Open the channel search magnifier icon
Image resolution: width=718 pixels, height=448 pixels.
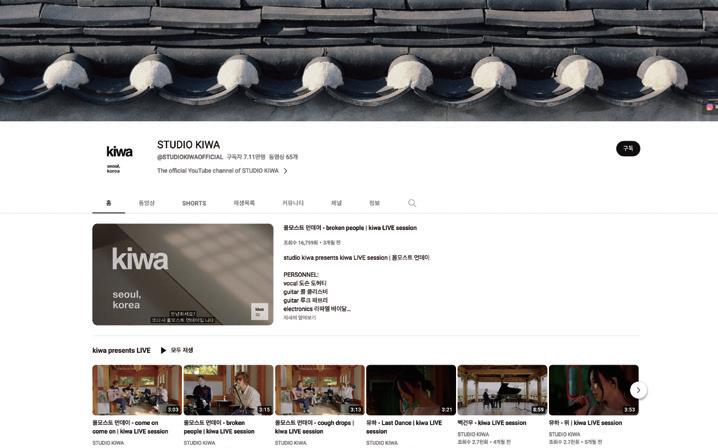412,203
